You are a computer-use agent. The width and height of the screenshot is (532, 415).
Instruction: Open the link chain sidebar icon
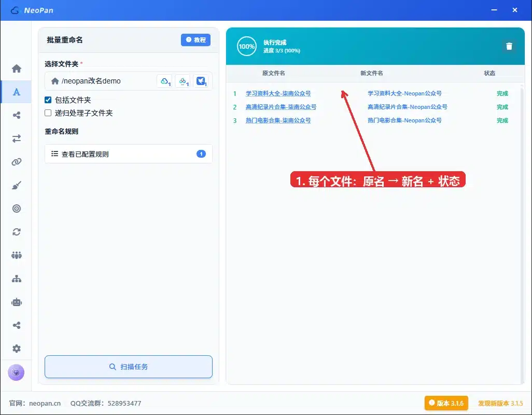click(16, 162)
